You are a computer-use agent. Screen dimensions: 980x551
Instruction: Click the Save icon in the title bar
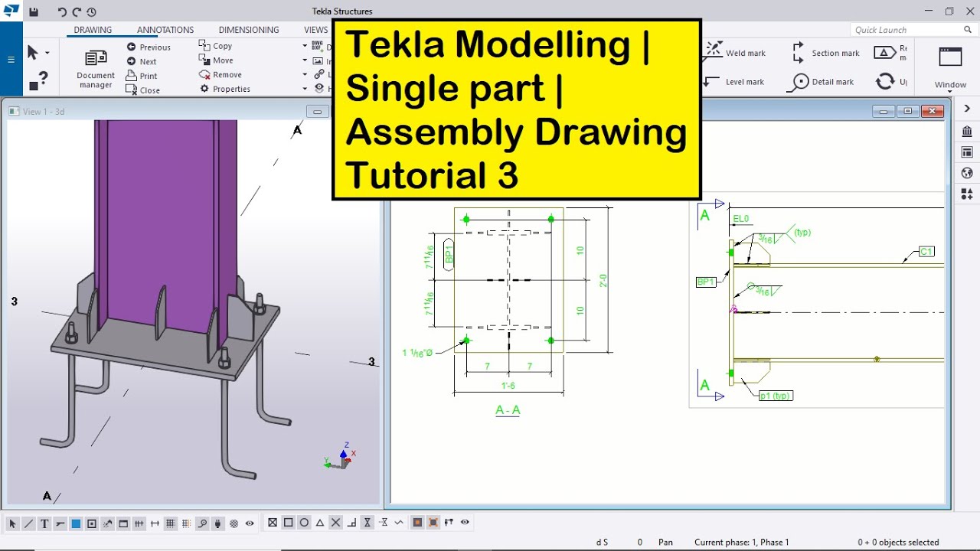coord(34,11)
